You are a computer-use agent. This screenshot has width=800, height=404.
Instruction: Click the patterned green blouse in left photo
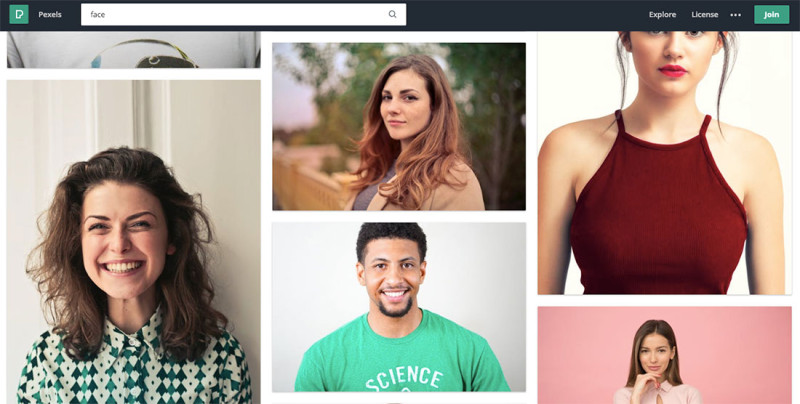[135, 365]
